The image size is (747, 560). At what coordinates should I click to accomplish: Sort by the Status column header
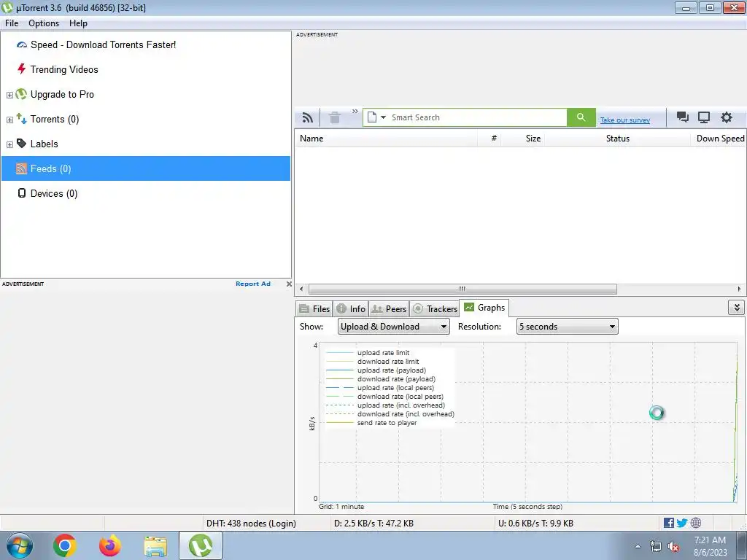coord(617,139)
